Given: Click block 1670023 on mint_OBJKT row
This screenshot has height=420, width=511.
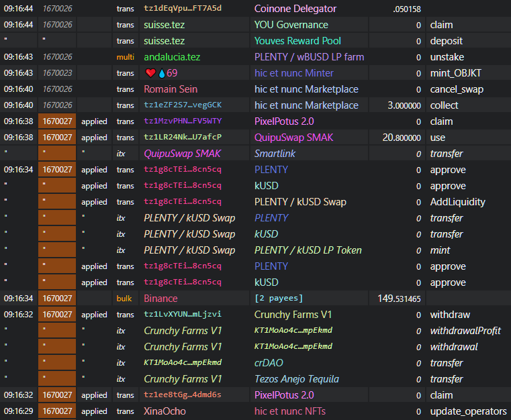Looking at the screenshot, I should (57, 73).
